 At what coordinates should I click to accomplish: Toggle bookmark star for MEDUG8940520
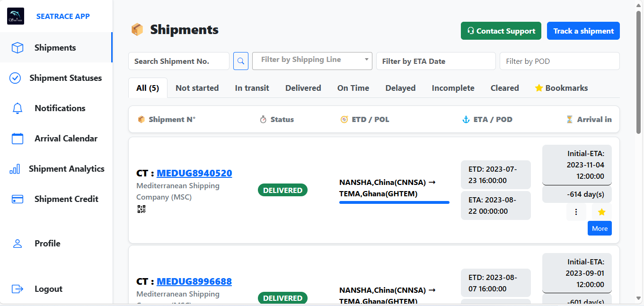point(602,212)
